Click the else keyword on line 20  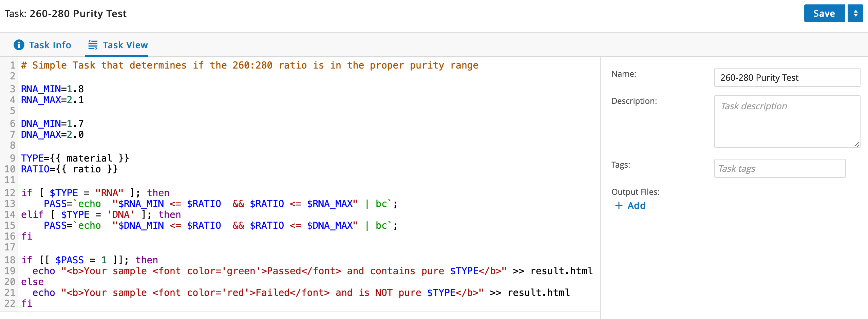33,282
